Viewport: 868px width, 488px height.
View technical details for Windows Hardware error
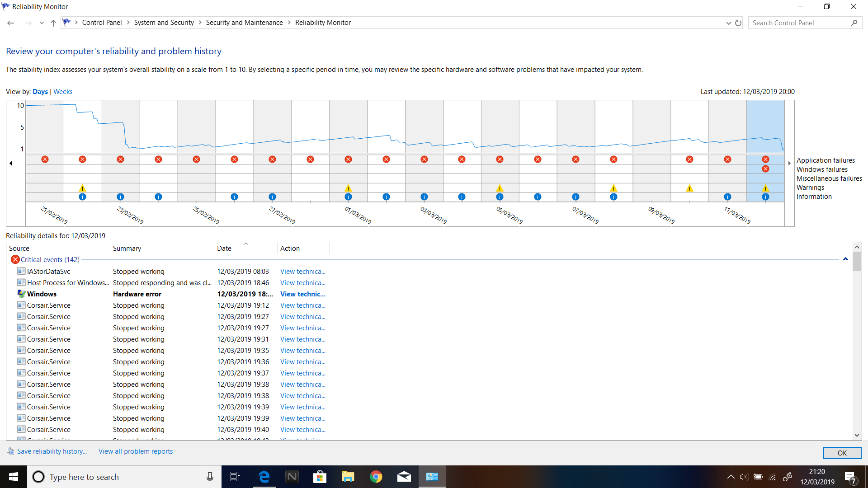pyautogui.click(x=303, y=294)
